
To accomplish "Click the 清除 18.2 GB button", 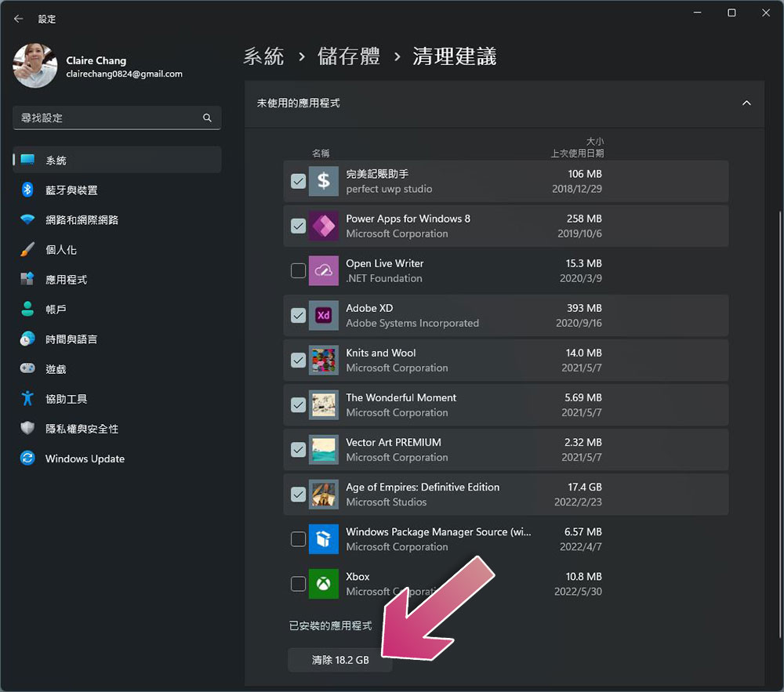I will tap(340, 660).
